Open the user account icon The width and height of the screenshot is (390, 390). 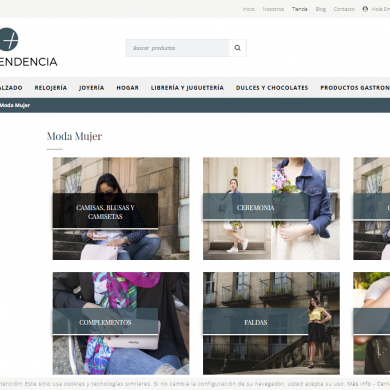(365, 9)
